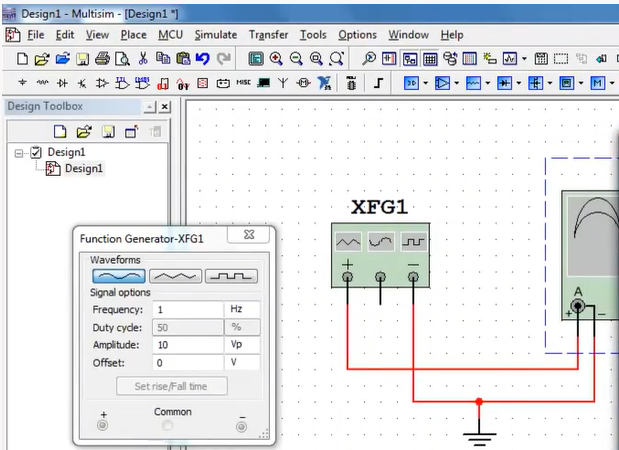Expand the diode family dropdown arrow
The height and width of the screenshot is (450, 619).
coord(519,83)
